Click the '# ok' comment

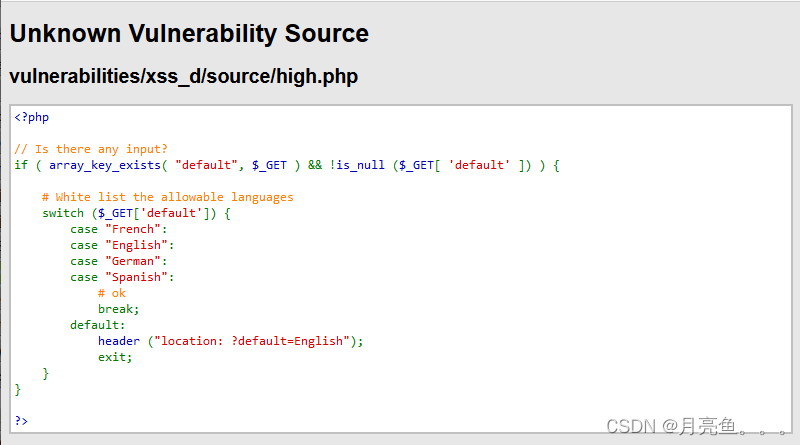click(112, 293)
